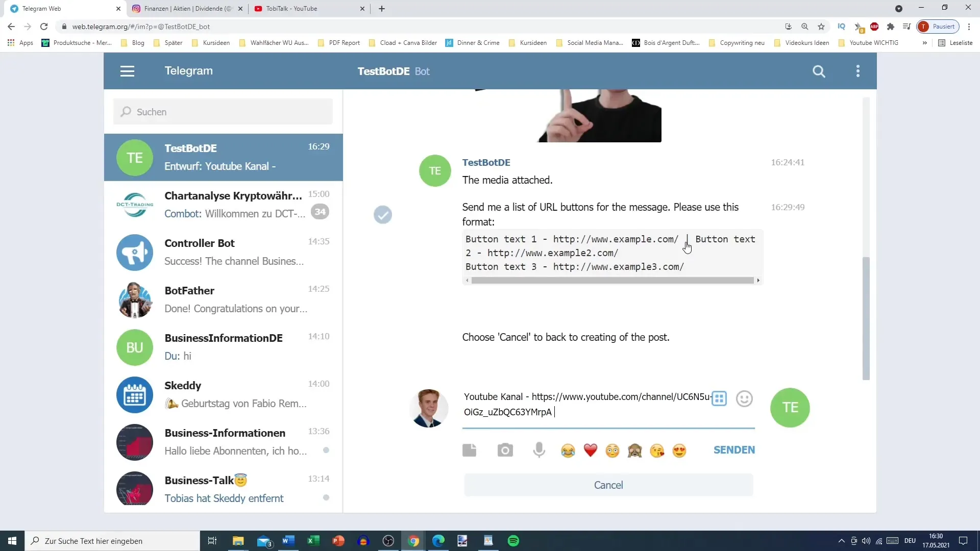Open the Blog bookmark folder
The height and width of the screenshot is (551, 980).
tap(133, 43)
